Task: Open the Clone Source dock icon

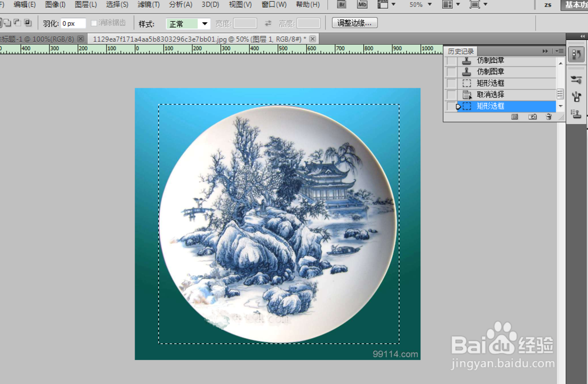Action: (x=576, y=113)
